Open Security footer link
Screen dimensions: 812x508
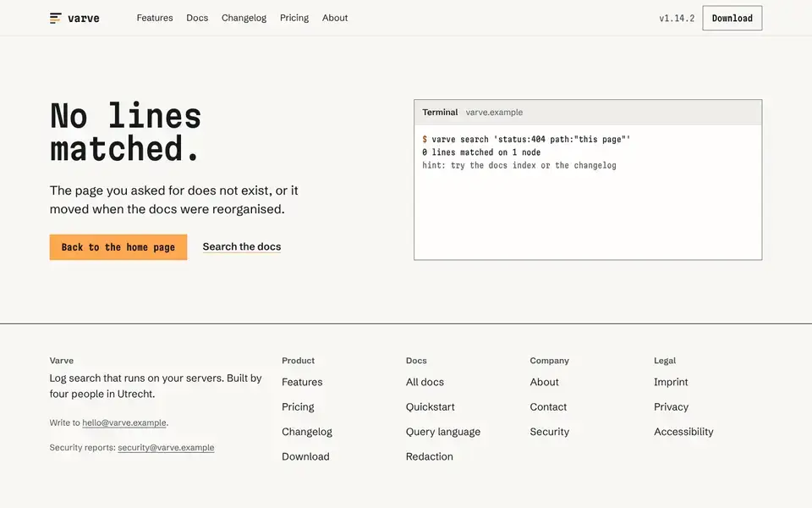click(x=550, y=432)
